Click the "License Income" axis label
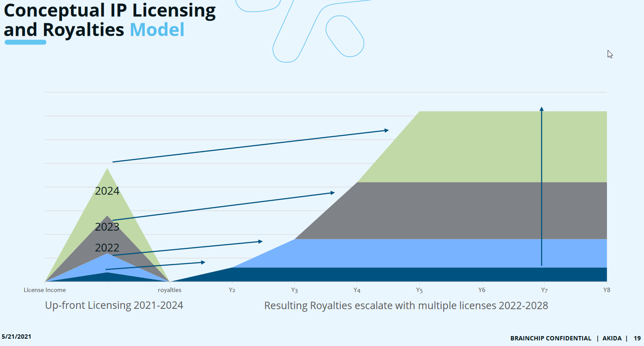The height and width of the screenshot is (346, 644). tap(45, 290)
